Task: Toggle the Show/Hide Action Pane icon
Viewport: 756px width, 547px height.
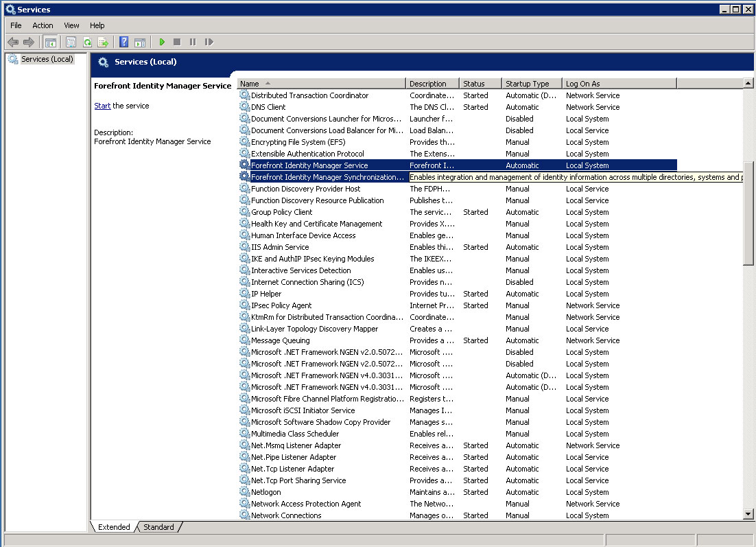Action: (140, 43)
